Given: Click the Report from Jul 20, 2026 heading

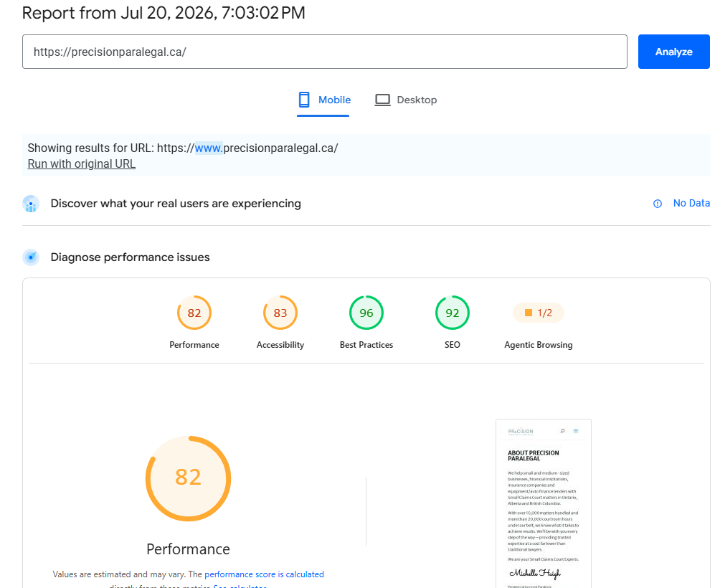Looking at the screenshot, I should tap(164, 13).
